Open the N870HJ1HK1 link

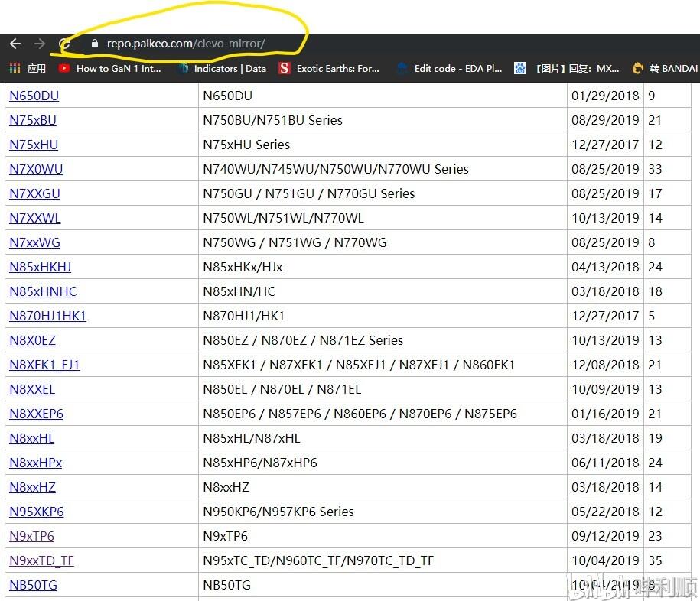pos(47,317)
